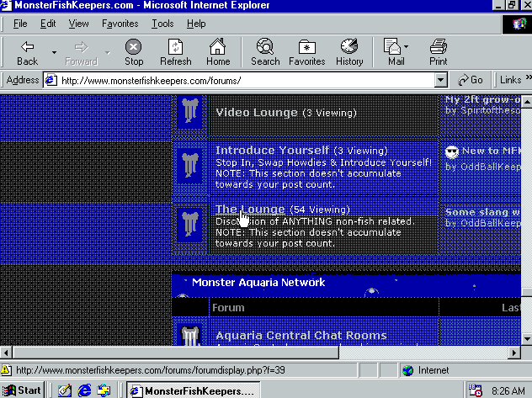Open the Back button history dropdown arrow
The image size is (532, 398).
[x=54, y=52]
